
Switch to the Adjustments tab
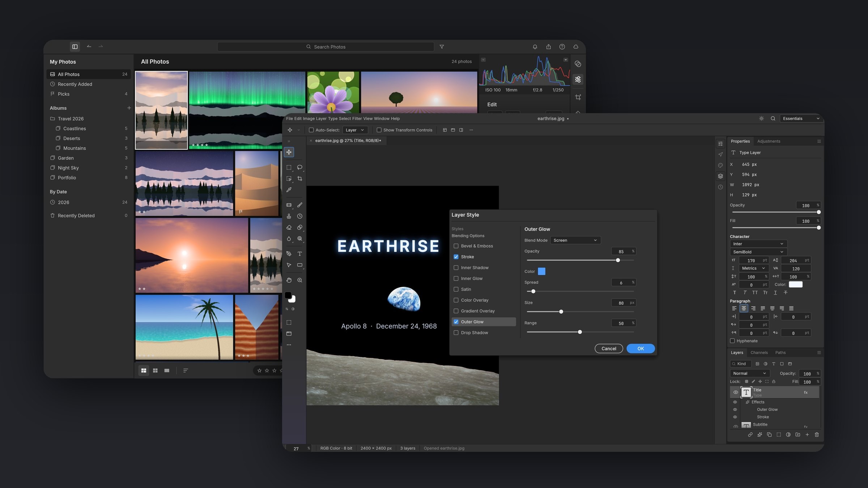point(769,141)
